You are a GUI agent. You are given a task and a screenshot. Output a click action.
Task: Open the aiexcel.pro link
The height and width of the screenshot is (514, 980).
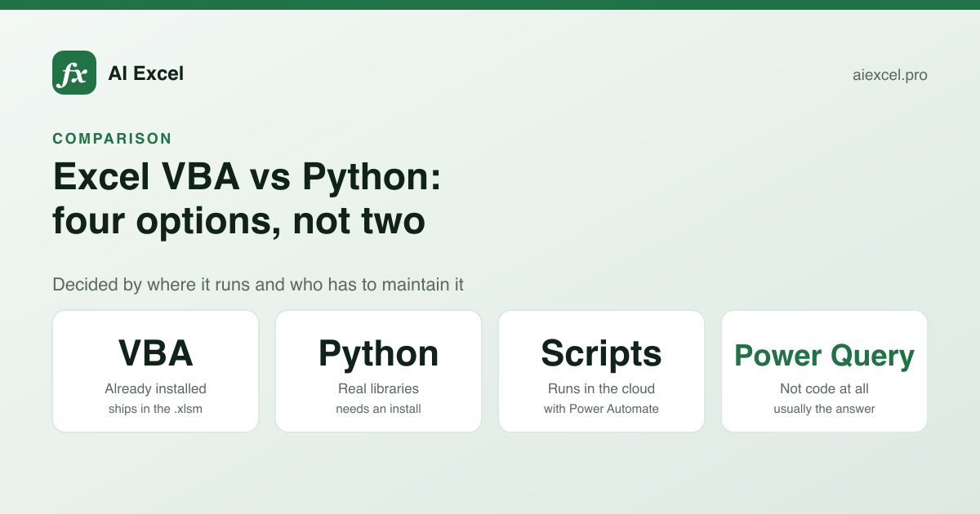click(x=889, y=75)
